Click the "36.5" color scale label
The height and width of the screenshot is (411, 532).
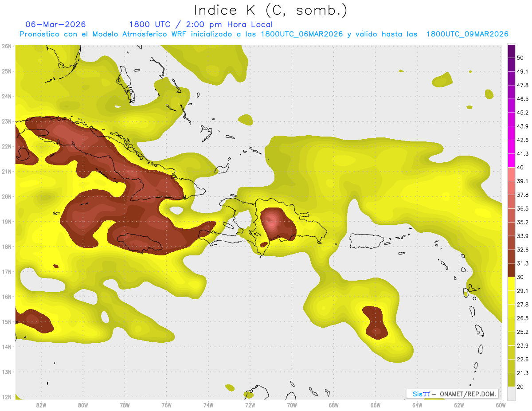point(522,209)
